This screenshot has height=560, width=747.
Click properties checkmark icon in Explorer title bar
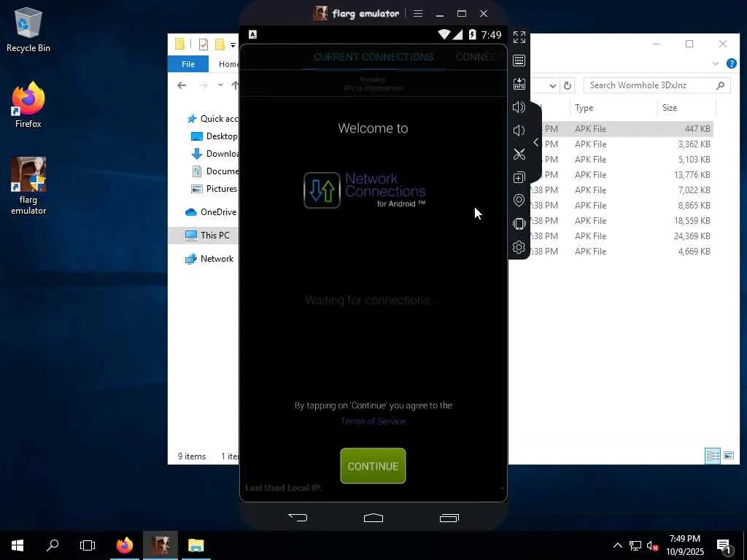[x=204, y=44]
